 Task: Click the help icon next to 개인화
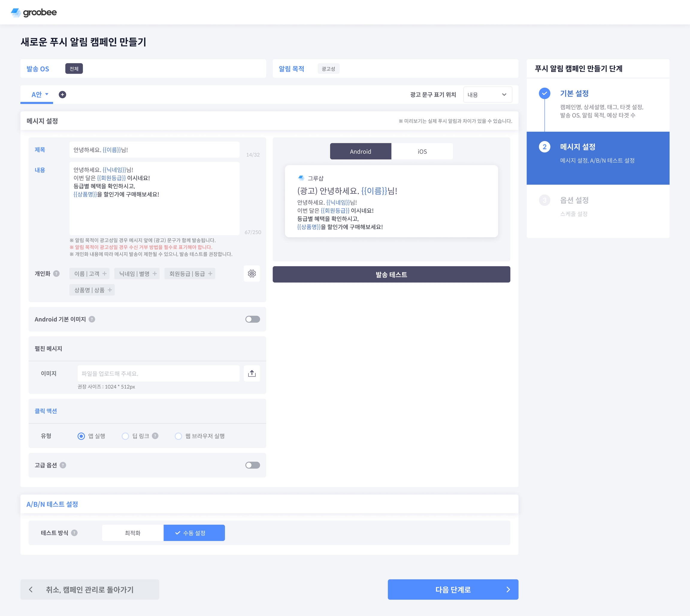57,273
